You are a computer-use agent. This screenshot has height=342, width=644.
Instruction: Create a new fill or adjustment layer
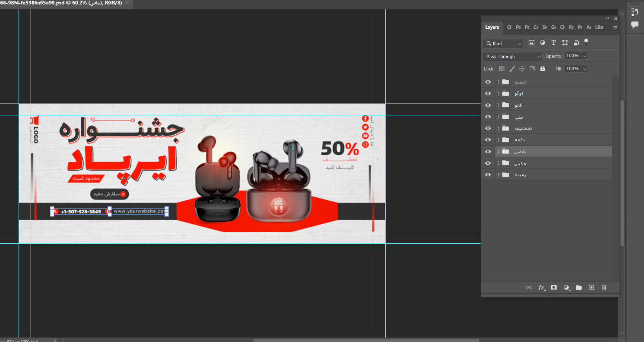pyautogui.click(x=566, y=287)
